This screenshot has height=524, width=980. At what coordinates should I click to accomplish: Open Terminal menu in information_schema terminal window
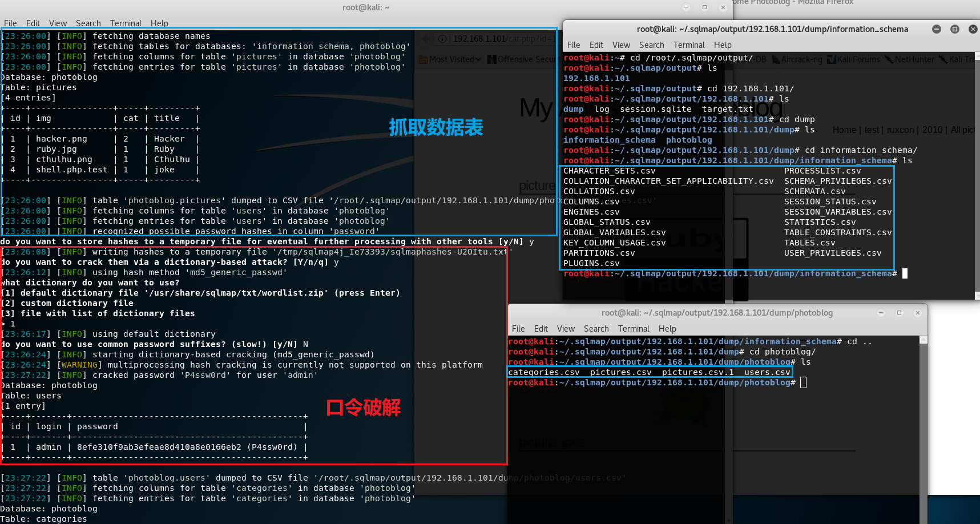[689, 45]
